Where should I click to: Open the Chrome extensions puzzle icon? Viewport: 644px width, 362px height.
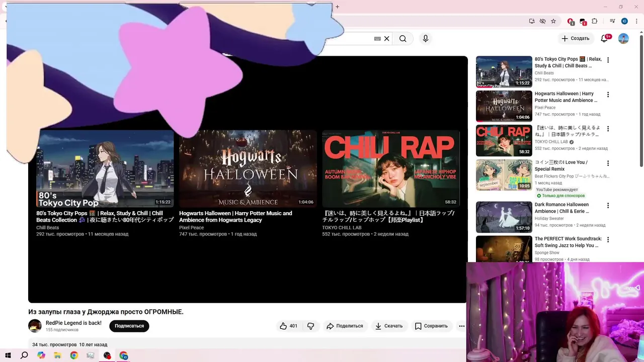[x=595, y=21]
